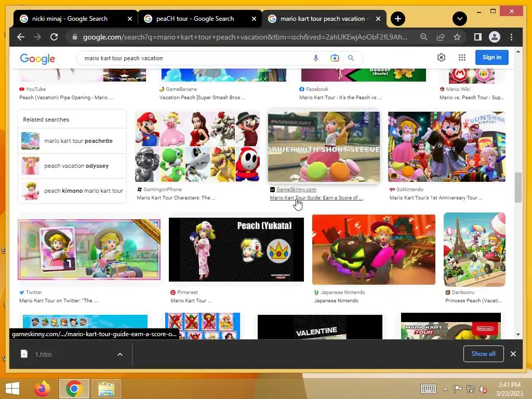Open the downloaded 1.htm file
532x399 pixels.
(43, 354)
